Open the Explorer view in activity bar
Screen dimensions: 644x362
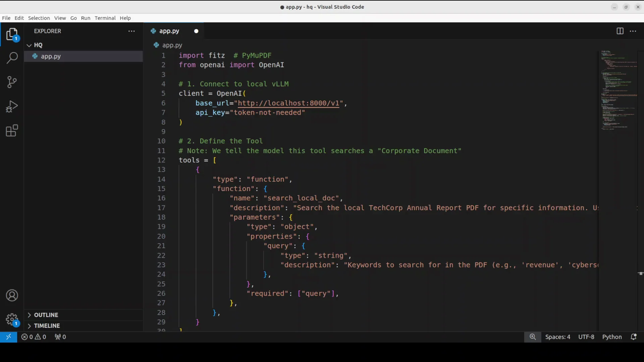pos(12,34)
